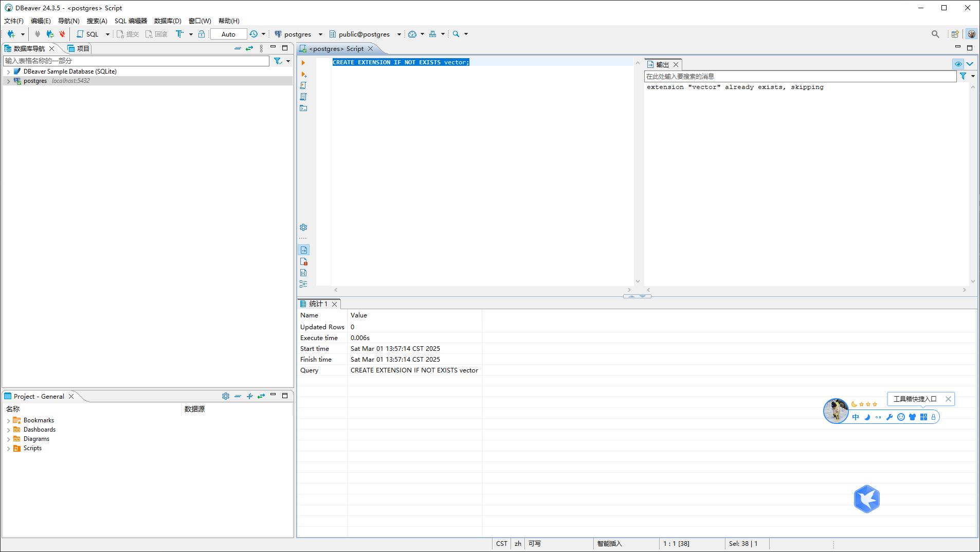Expand the postgres connection tree node
This screenshot has width=980, height=552.
coord(8,81)
